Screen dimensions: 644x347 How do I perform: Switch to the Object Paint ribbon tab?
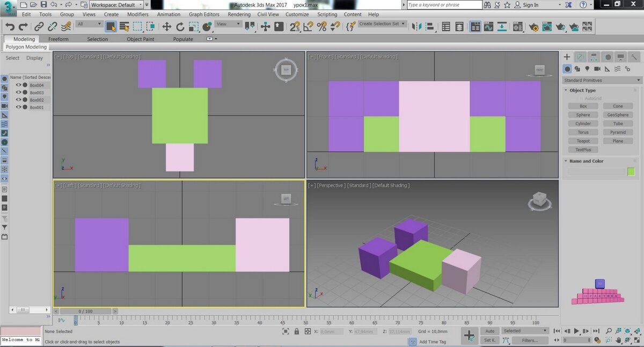[140, 39]
